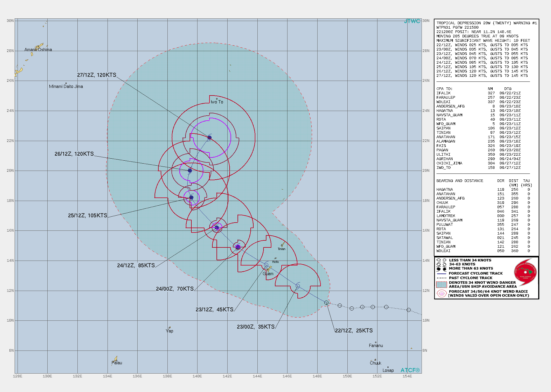Click the Chuuk island label
Viewport: 551px width, 392px height.
(375, 363)
